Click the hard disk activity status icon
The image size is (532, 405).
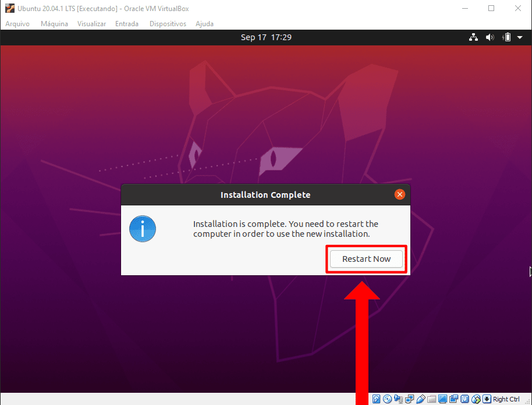376,399
